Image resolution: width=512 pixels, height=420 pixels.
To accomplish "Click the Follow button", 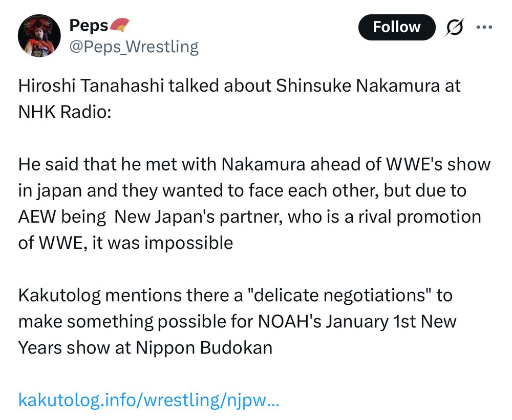I will (x=396, y=27).
